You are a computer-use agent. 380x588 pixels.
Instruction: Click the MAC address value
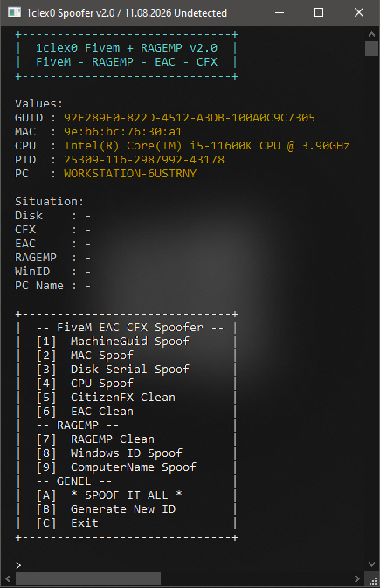[x=123, y=132]
